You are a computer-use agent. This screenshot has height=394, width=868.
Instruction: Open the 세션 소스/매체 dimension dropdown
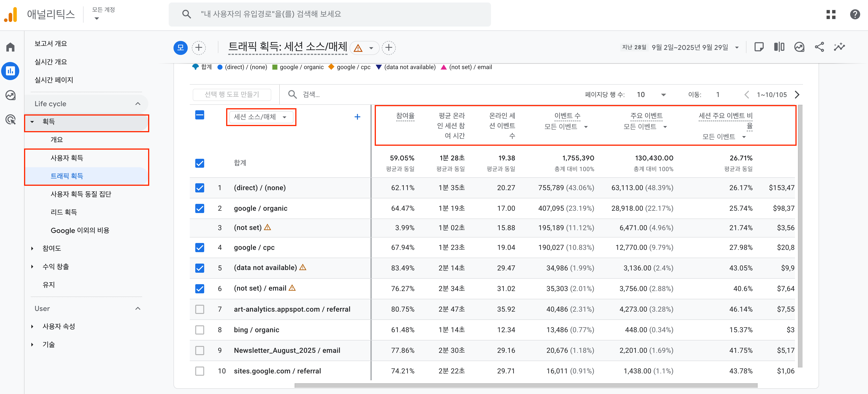[x=261, y=117]
